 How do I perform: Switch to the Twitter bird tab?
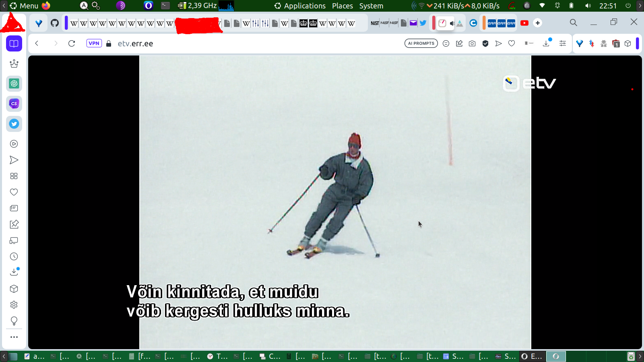tap(423, 23)
